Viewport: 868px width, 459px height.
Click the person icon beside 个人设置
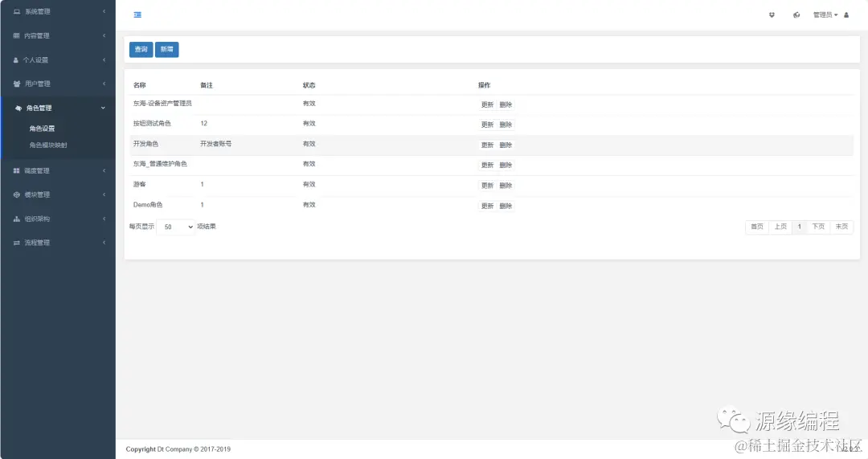click(15, 59)
